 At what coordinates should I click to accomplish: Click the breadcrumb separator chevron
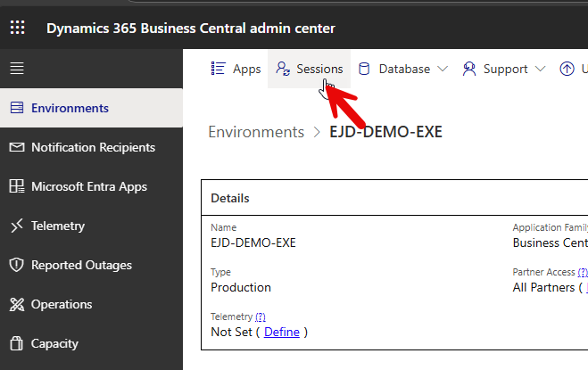317,132
